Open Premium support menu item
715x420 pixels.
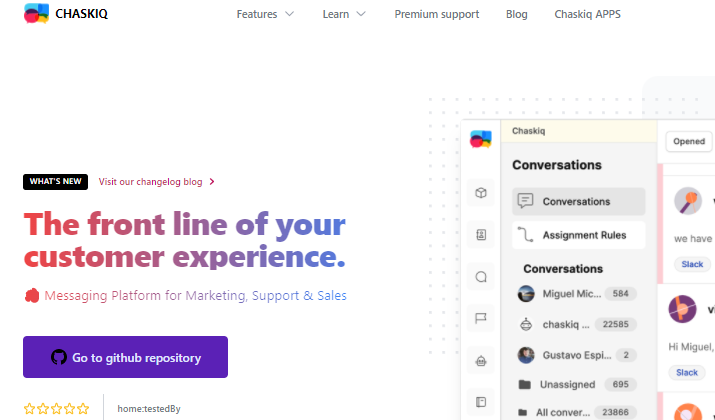pyautogui.click(x=436, y=14)
